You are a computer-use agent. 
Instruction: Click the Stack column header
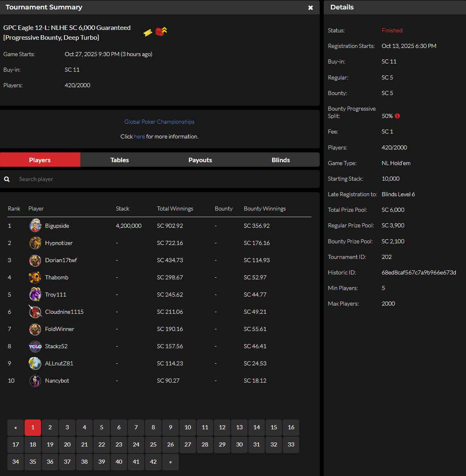coord(123,209)
